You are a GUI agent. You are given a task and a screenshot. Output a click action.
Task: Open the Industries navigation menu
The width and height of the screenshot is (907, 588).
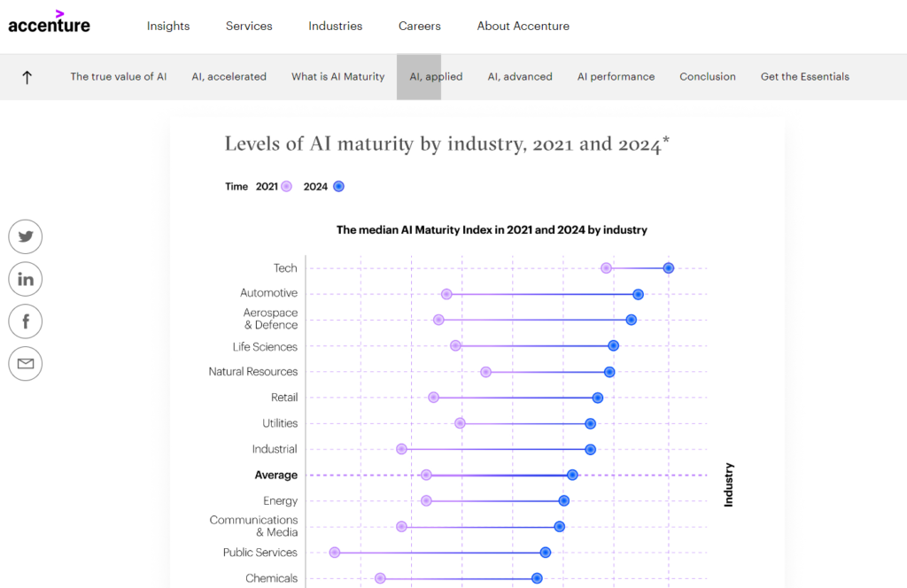point(335,26)
